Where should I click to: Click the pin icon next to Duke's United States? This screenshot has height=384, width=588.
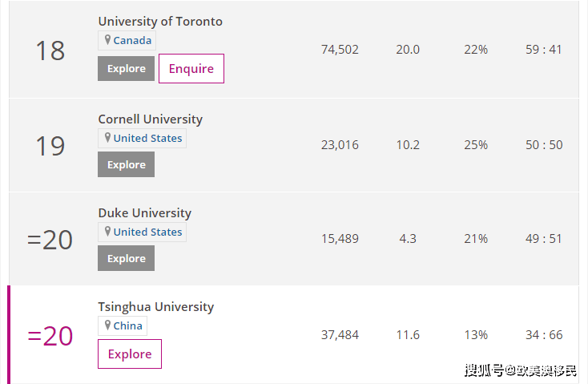pyautogui.click(x=107, y=231)
